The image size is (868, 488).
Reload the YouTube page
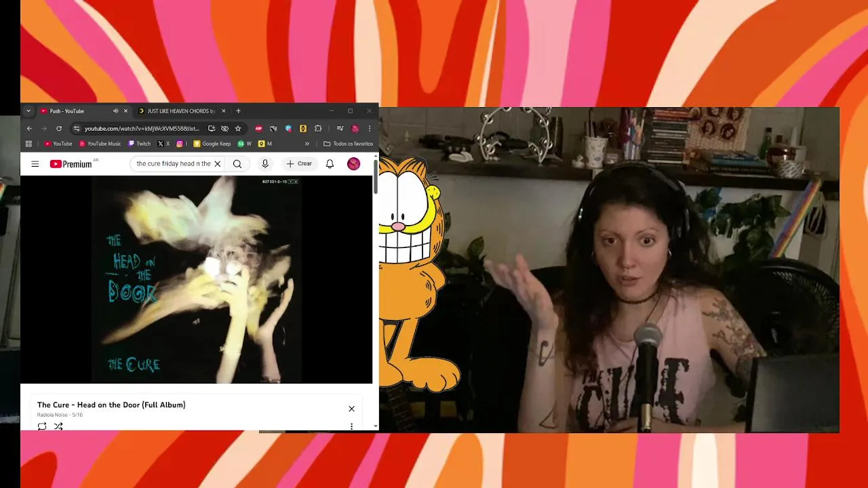tap(59, 129)
